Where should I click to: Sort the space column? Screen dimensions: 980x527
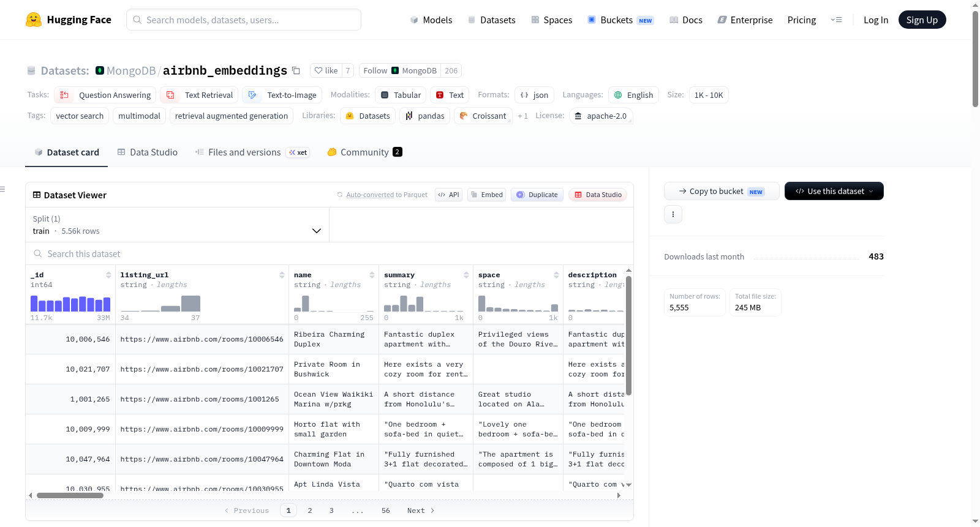(556, 275)
